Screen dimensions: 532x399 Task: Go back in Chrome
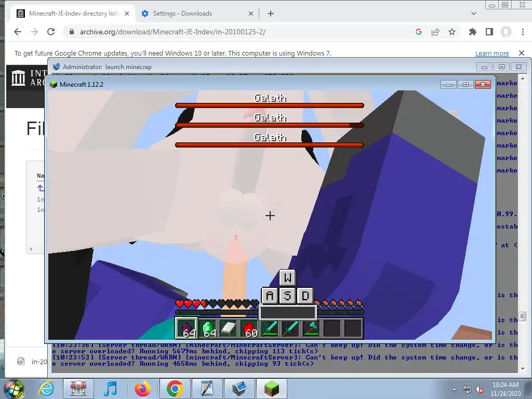[18, 32]
